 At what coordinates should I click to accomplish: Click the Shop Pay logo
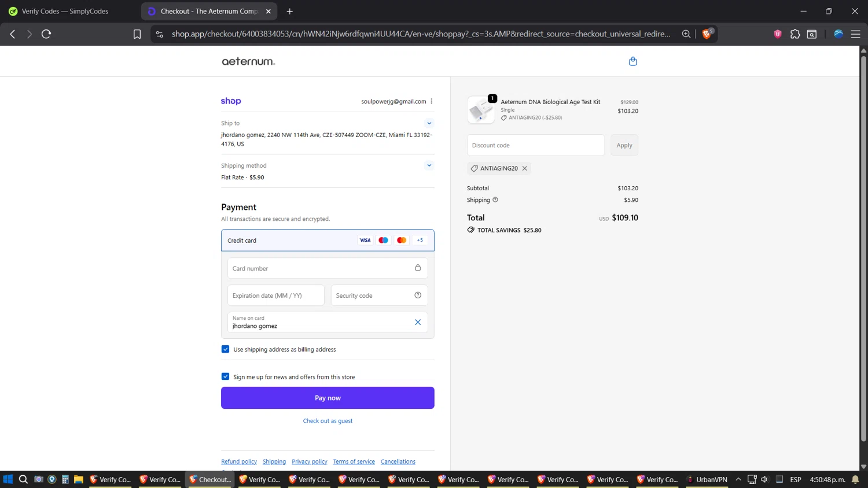(x=231, y=101)
